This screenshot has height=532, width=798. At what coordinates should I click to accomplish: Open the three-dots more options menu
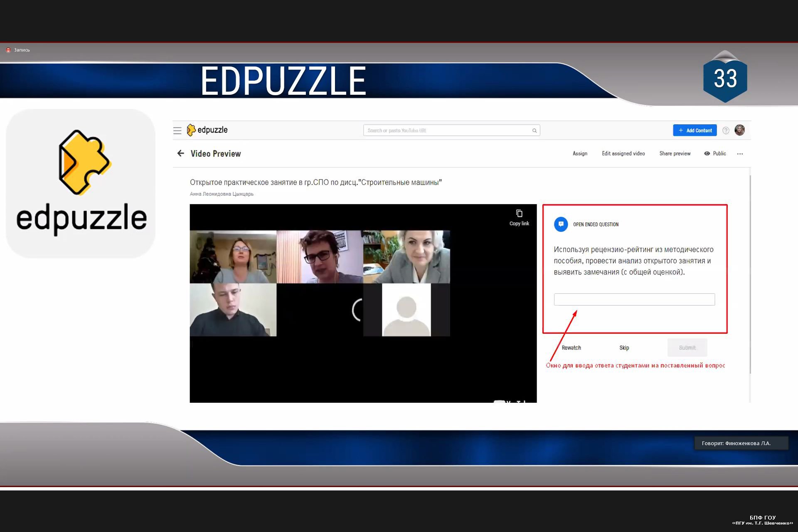coord(740,154)
